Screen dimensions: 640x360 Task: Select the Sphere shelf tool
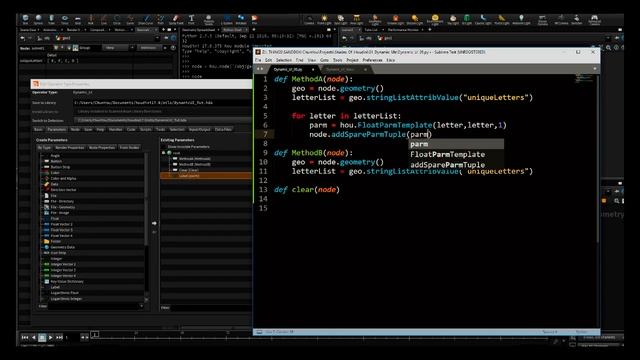coord(38,20)
